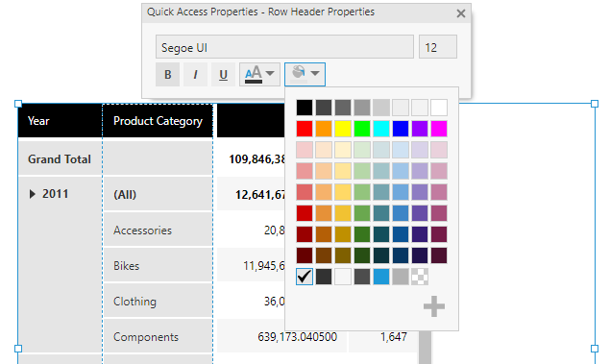This screenshot has width=610, height=364.
Task: Open the font color dropdown
Action: tap(259, 74)
